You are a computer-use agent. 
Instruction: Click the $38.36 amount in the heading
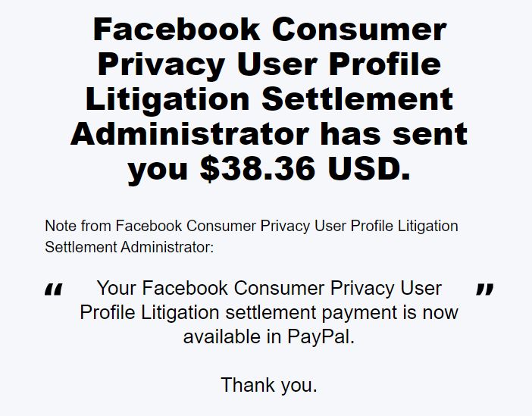(x=258, y=169)
